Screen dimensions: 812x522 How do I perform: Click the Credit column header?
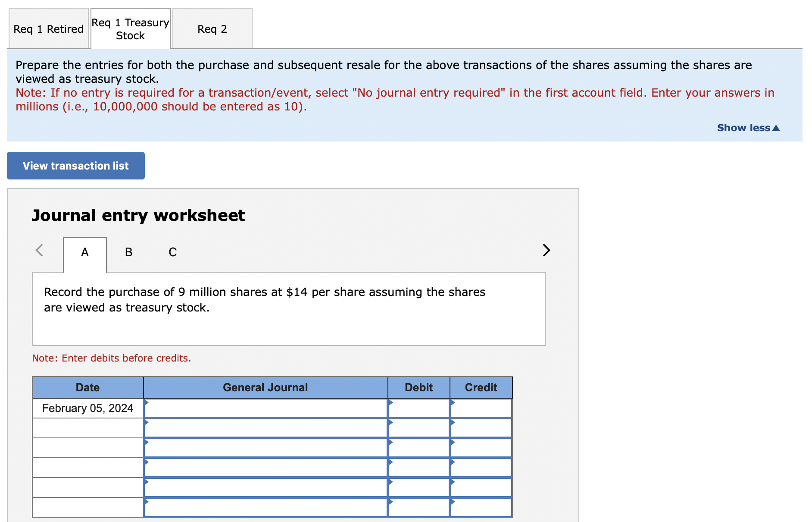coord(481,387)
